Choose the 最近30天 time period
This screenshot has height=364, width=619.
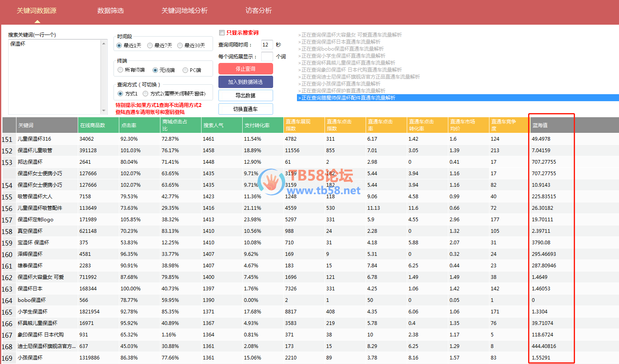tap(180, 46)
